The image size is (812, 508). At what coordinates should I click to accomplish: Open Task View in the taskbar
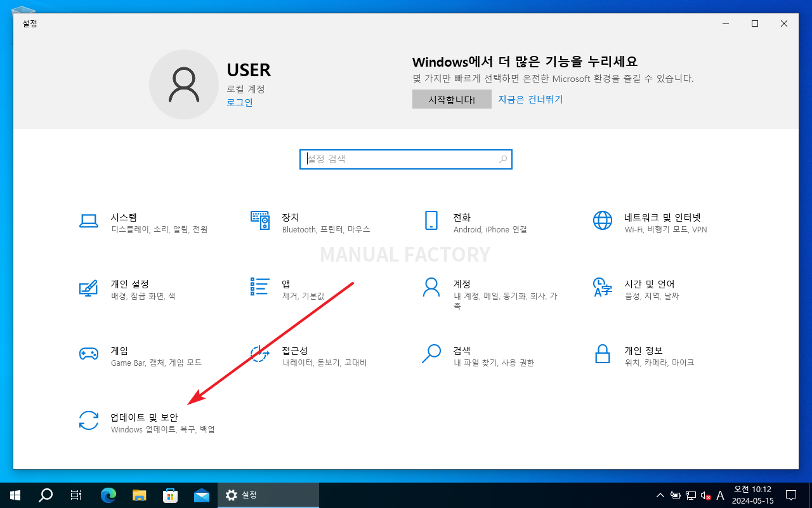click(x=75, y=495)
